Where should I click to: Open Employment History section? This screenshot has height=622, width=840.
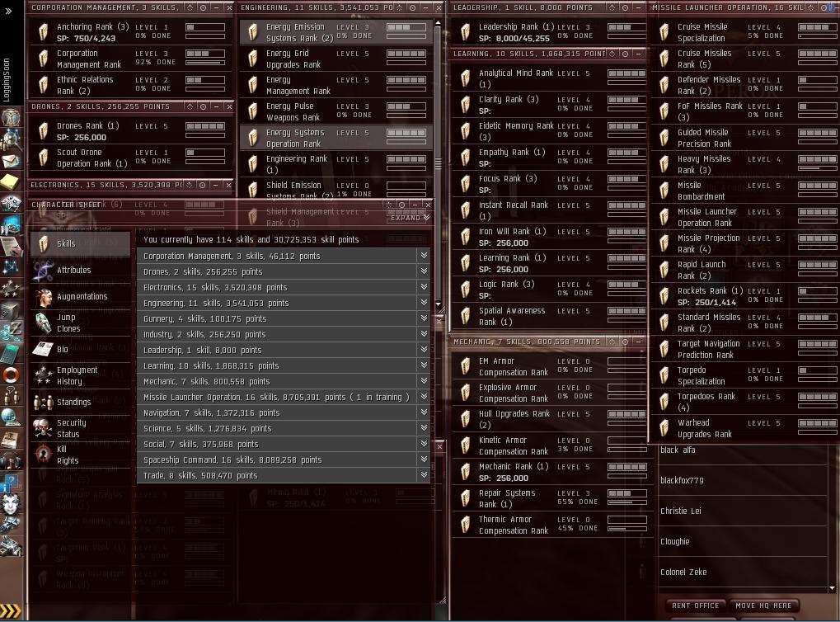click(80, 375)
